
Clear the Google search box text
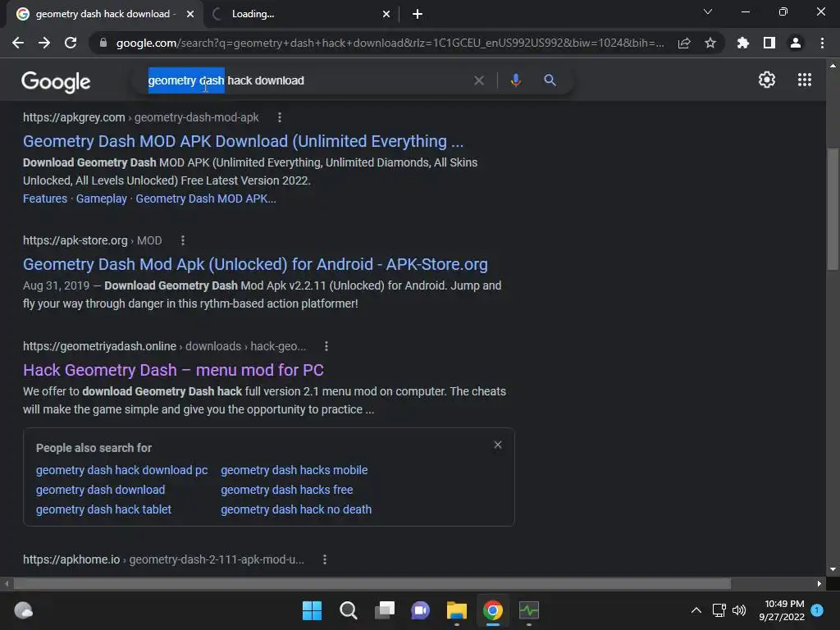tap(479, 80)
